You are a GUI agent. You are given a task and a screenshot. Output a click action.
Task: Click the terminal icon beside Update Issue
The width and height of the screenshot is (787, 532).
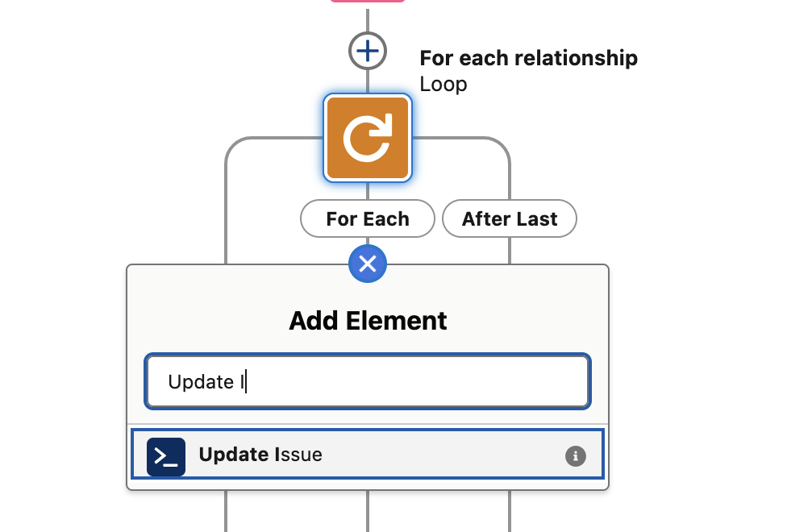coord(166,456)
